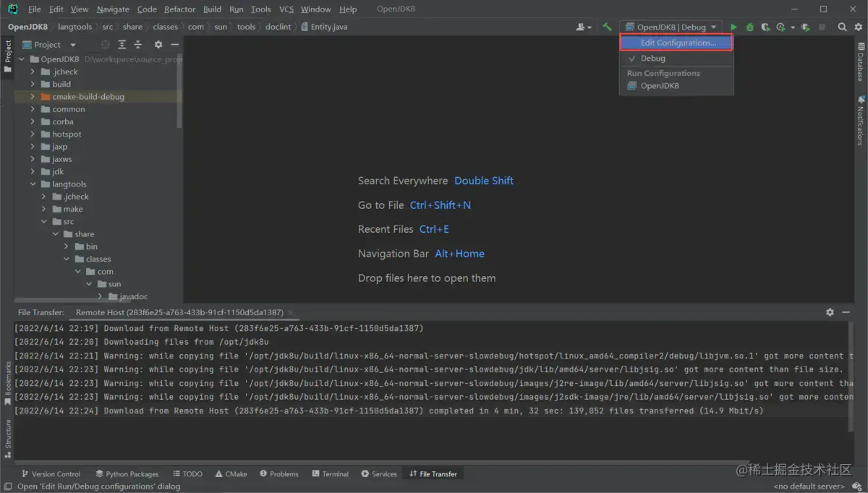
Task: Select OpenJDK8 under Run Configurations
Action: point(659,86)
